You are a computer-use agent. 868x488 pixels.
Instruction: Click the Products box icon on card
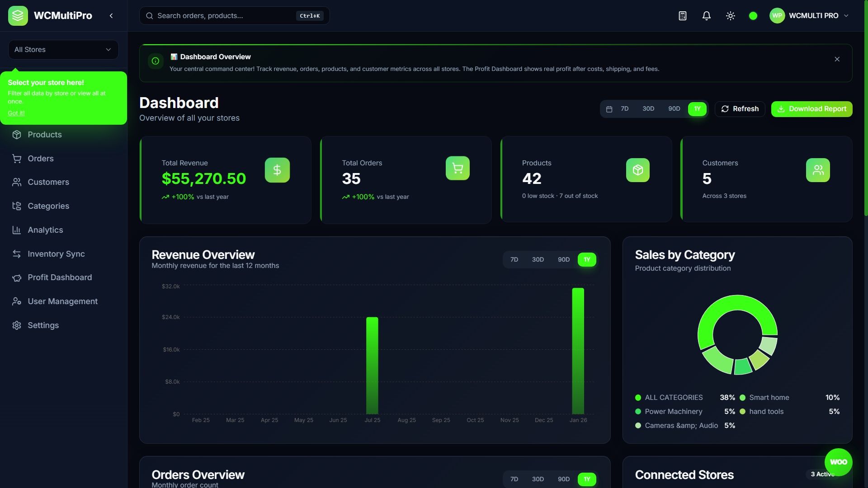point(637,170)
